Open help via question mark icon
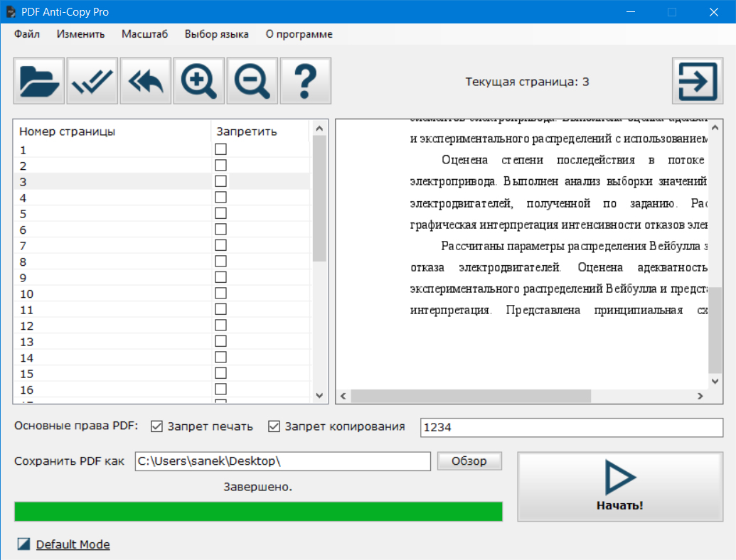Image resolution: width=736 pixels, height=560 pixels. point(306,82)
